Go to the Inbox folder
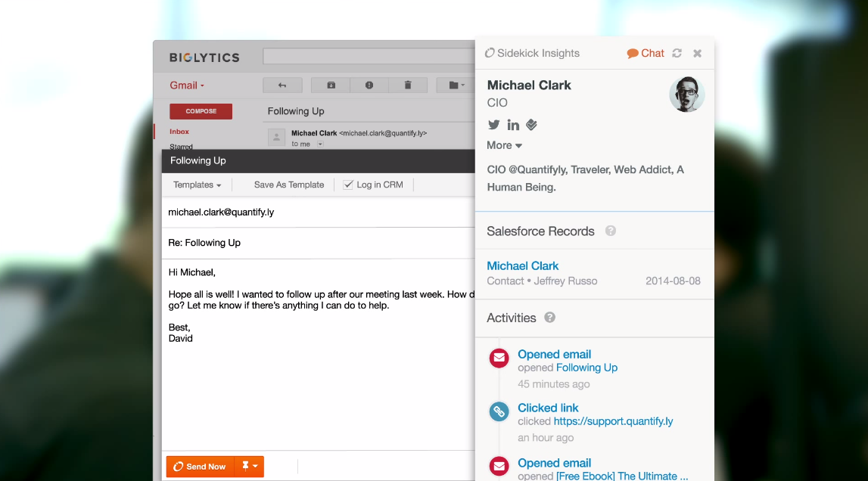Viewport: 868px width, 481px height. pos(179,132)
